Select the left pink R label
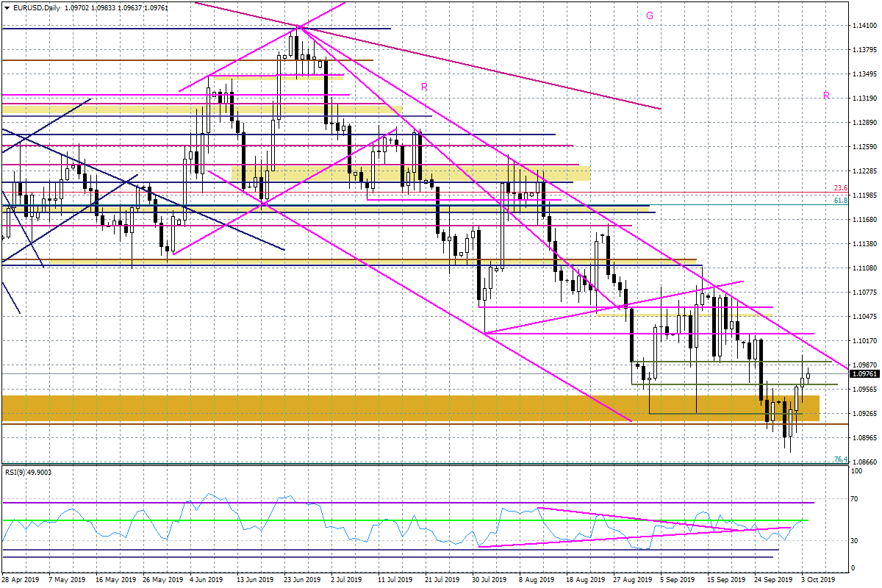 pyautogui.click(x=424, y=87)
